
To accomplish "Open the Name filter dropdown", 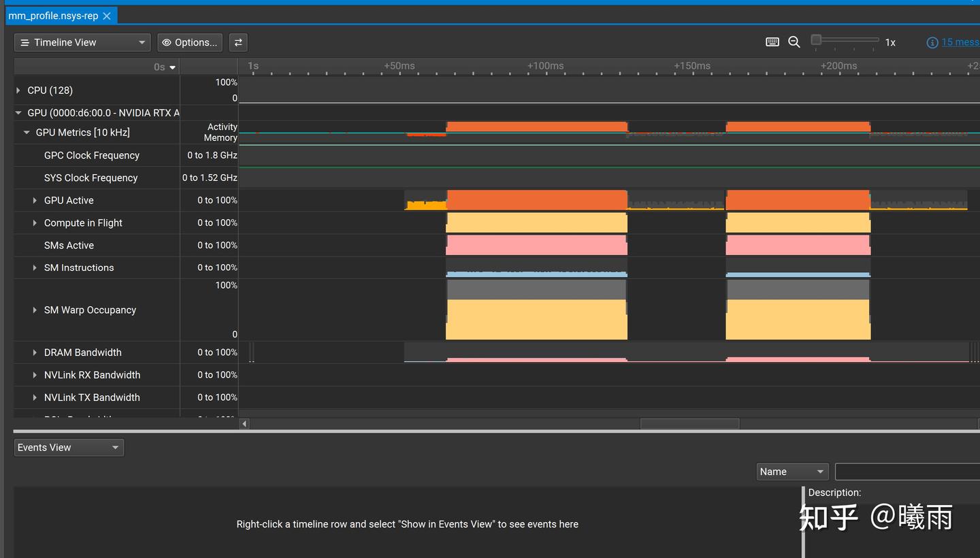I will 792,472.
